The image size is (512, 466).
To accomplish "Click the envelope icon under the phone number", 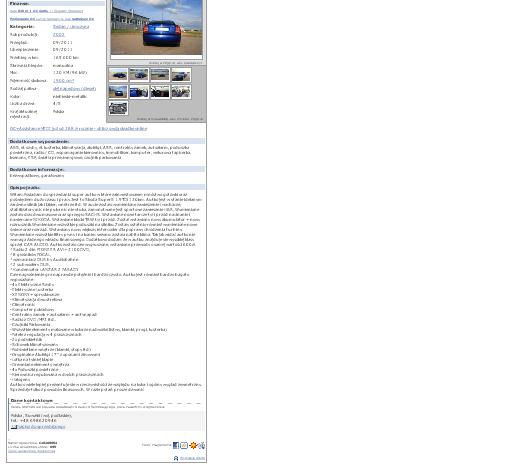I will (x=14, y=427).
